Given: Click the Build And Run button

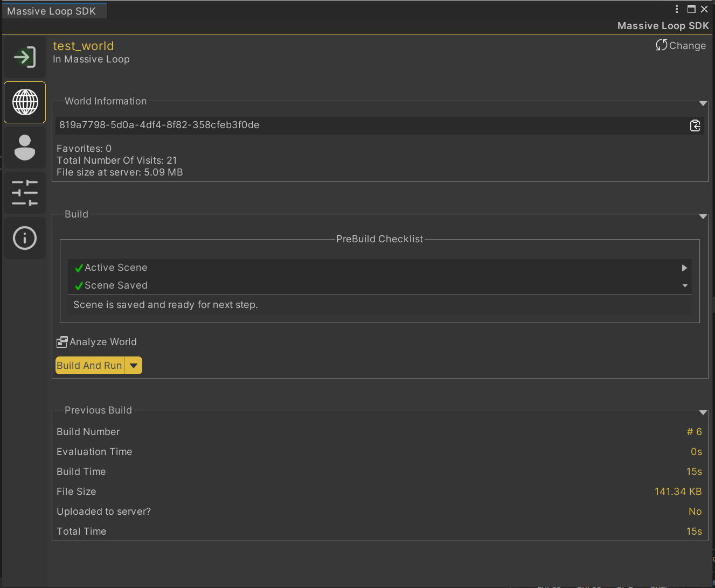Looking at the screenshot, I should click(x=90, y=366).
